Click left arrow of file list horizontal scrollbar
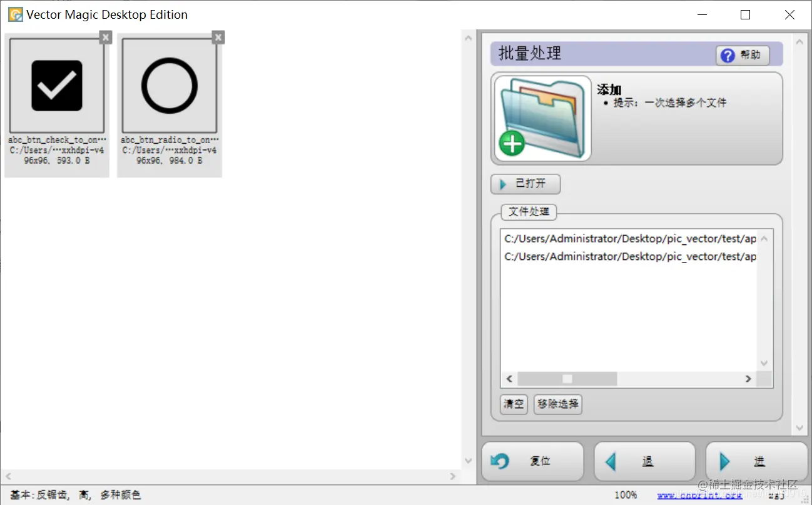This screenshot has height=505, width=812. [510, 379]
